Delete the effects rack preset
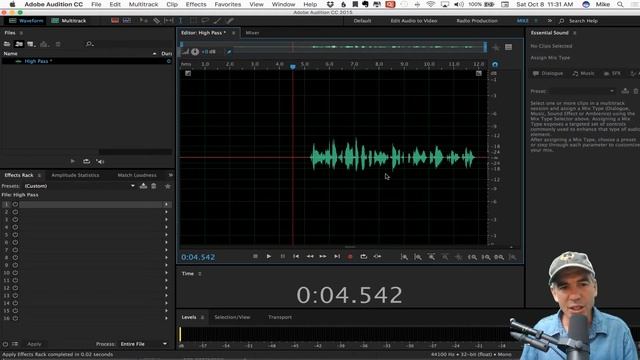This screenshot has height=360, width=640. click(x=154, y=186)
